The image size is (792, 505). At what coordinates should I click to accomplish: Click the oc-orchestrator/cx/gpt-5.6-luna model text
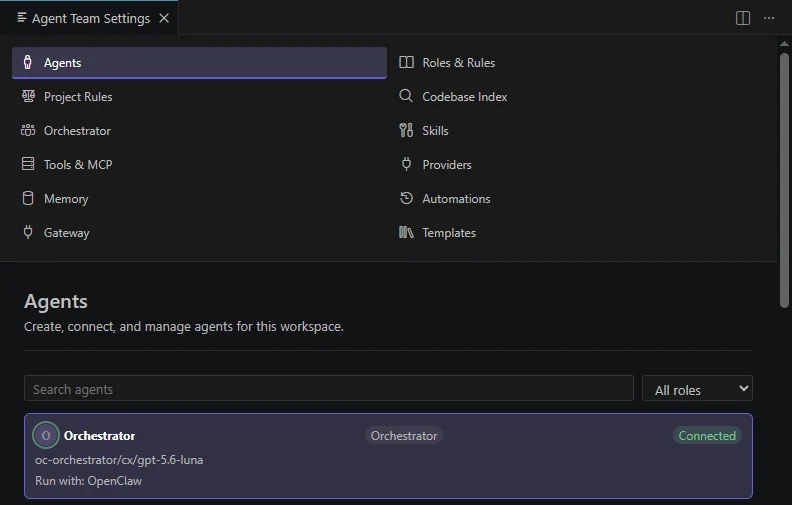point(119,460)
